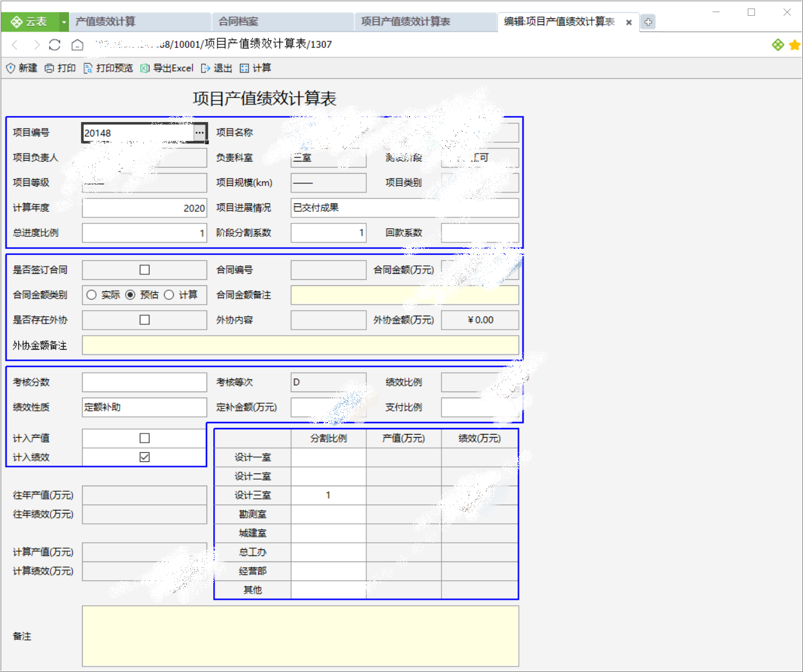The width and height of the screenshot is (803, 672).
Task: Click the 外协金额备注 yellow field
Action: click(301, 345)
